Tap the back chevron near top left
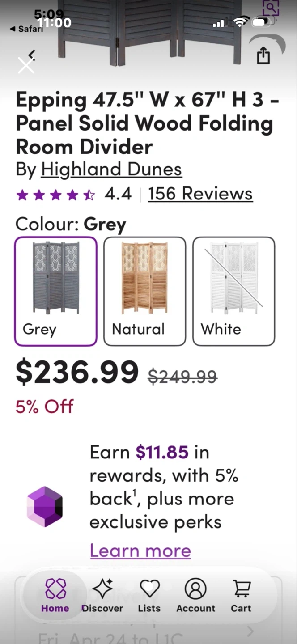The width and height of the screenshot is (297, 644). [31, 55]
